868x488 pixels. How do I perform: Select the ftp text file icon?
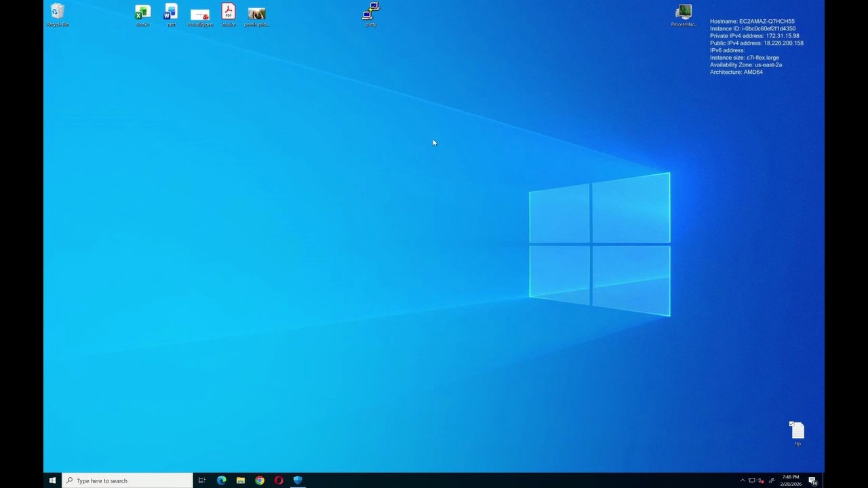[x=797, y=434]
